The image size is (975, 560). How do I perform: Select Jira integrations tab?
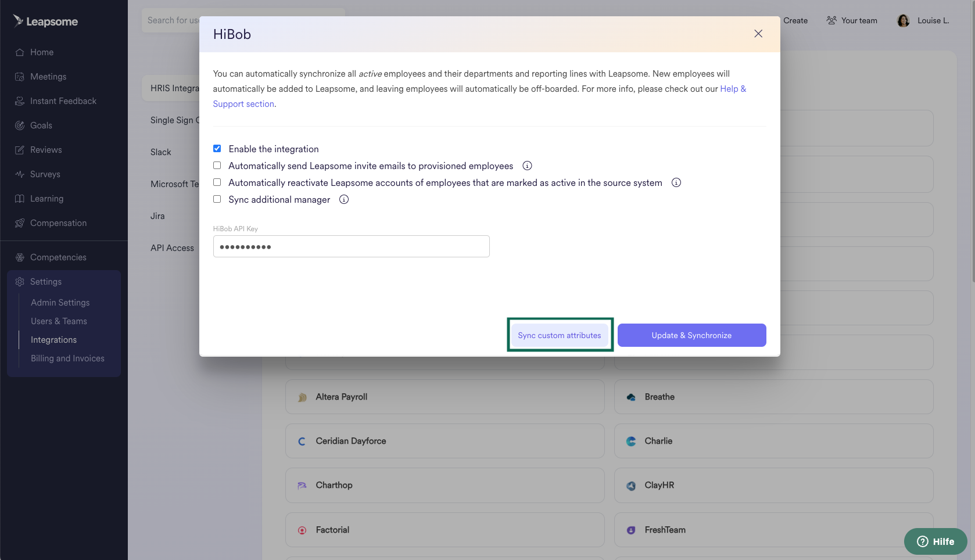click(157, 216)
